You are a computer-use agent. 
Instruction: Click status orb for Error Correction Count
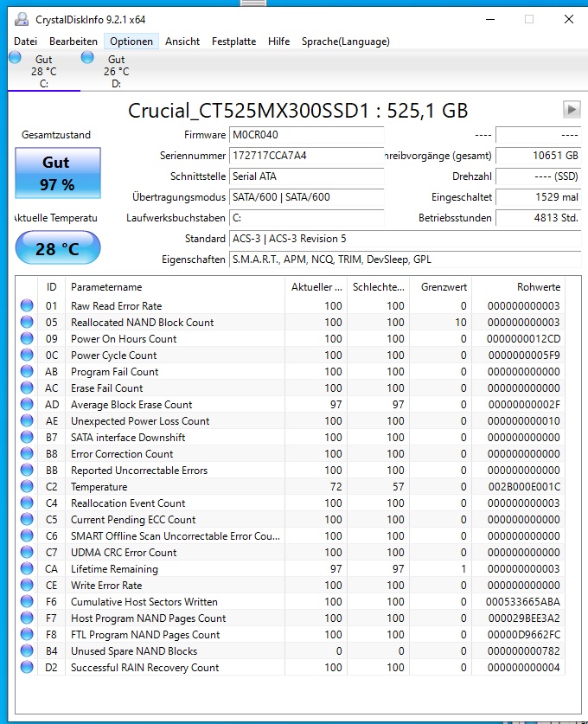pyautogui.click(x=27, y=453)
